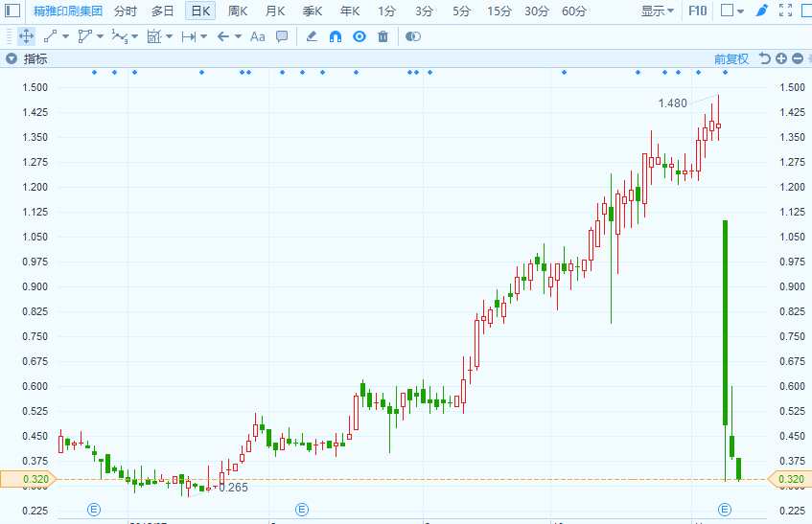Select the comment bubble note tool
812x524 pixels.
point(282,36)
